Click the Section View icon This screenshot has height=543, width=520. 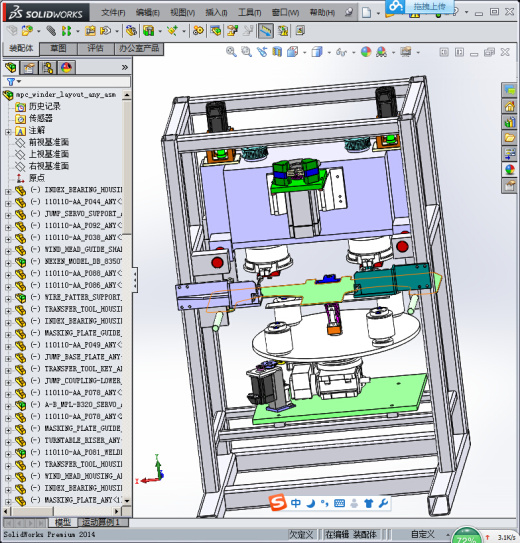277,52
